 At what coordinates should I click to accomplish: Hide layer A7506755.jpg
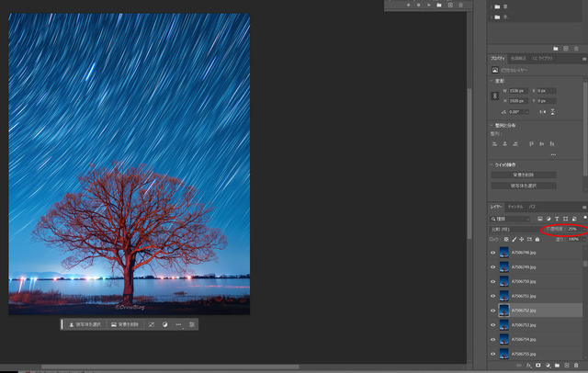493,354
